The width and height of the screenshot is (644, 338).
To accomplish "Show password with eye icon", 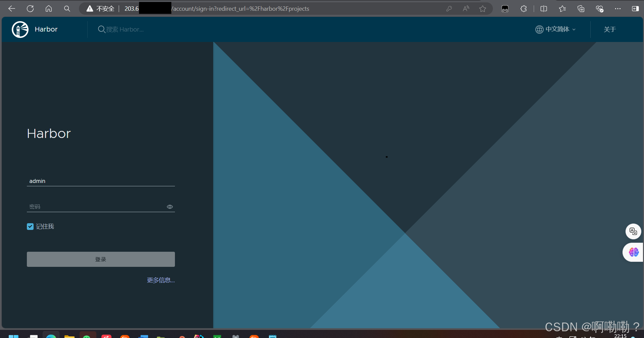I will [170, 207].
